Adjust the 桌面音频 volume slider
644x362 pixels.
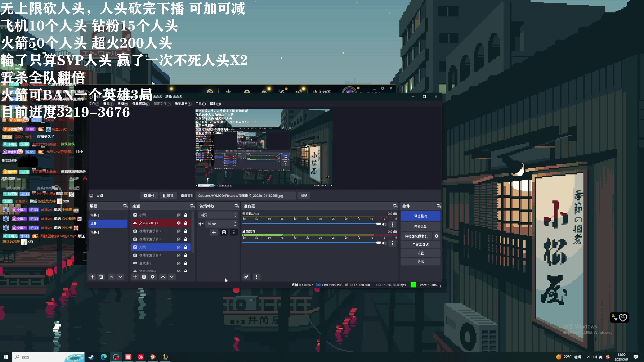pos(312,243)
